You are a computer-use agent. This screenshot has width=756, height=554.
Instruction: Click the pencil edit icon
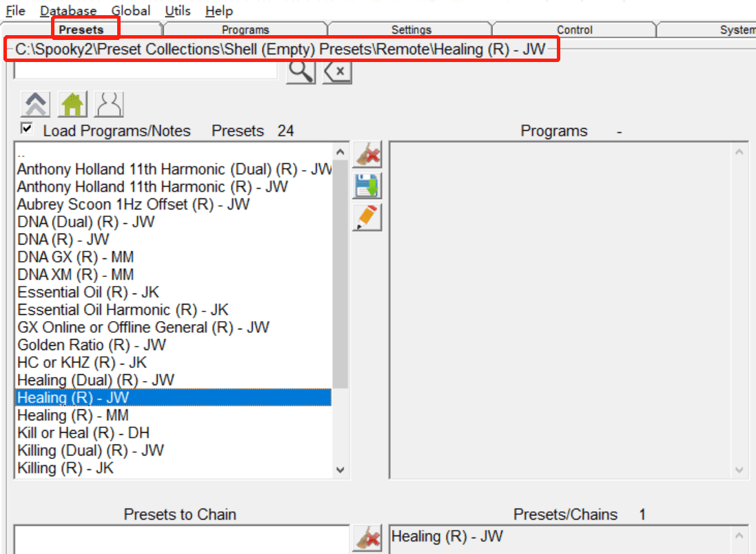367,217
